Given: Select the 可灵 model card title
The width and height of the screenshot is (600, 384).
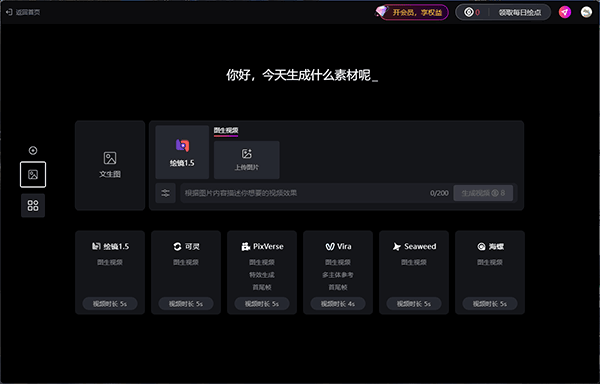Looking at the screenshot, I should pyautogui.click(x=192, y=247).
